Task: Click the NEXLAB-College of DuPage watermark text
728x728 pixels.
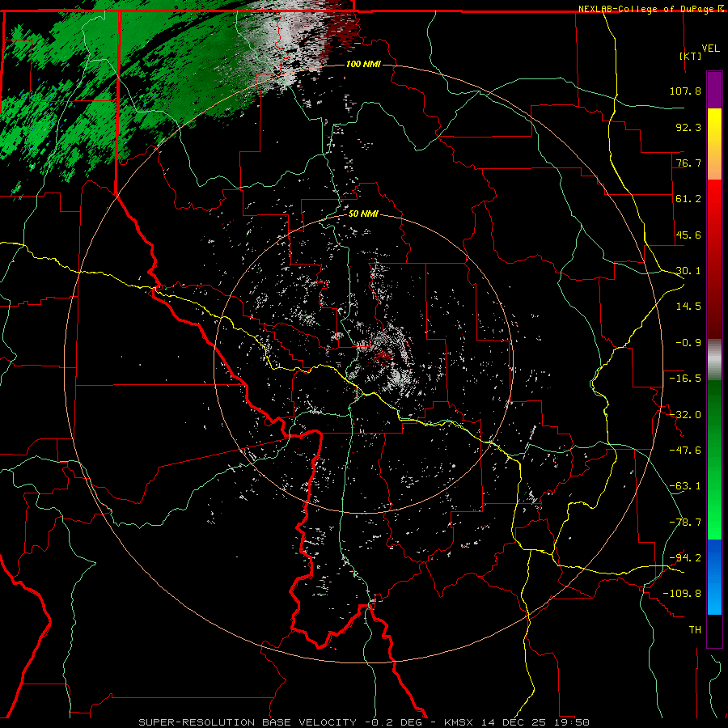Action: coord(651,9)
